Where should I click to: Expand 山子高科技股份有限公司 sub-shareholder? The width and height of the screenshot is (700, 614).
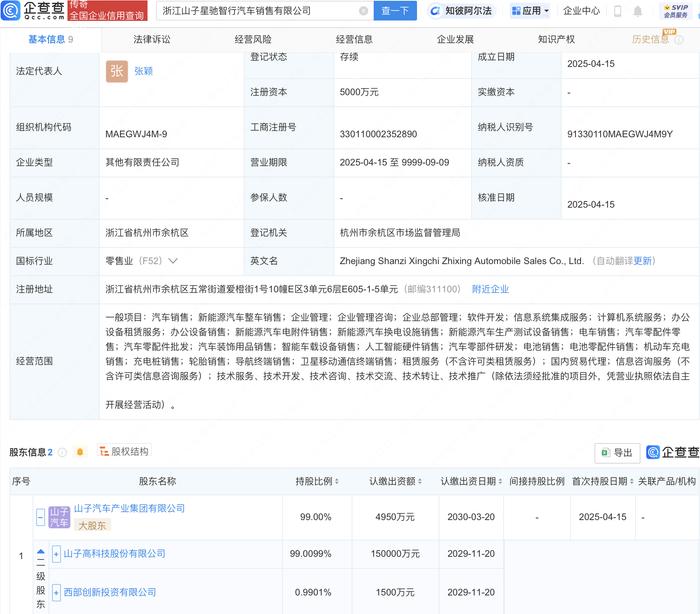pyautogui.click(x=56, y=554)
